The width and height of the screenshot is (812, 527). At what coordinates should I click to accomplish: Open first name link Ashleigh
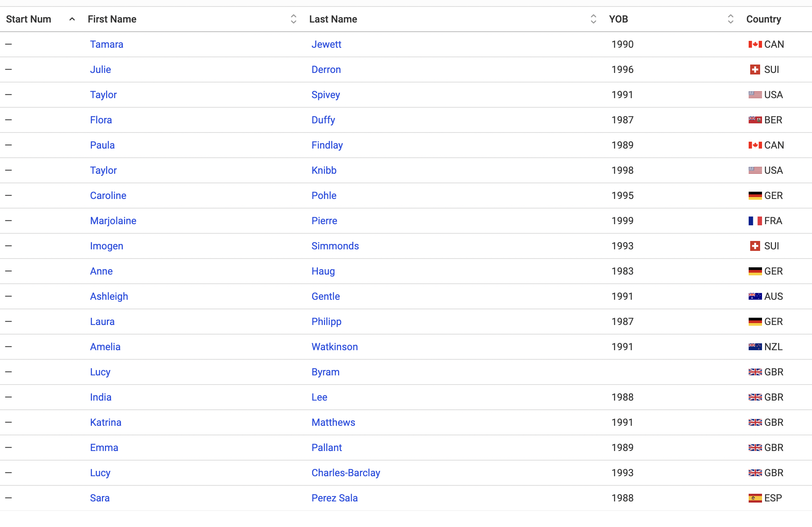109,297
